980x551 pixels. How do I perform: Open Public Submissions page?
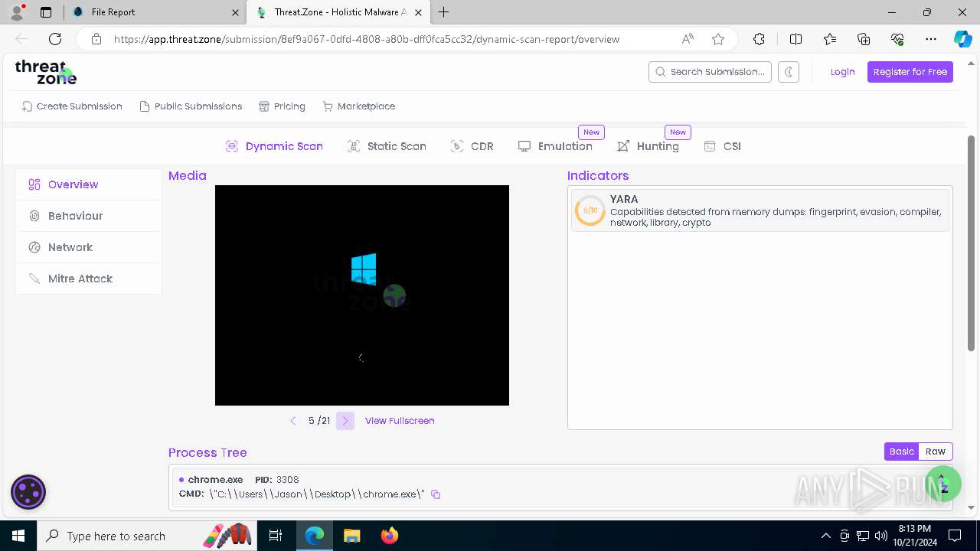tap(191, 106)
